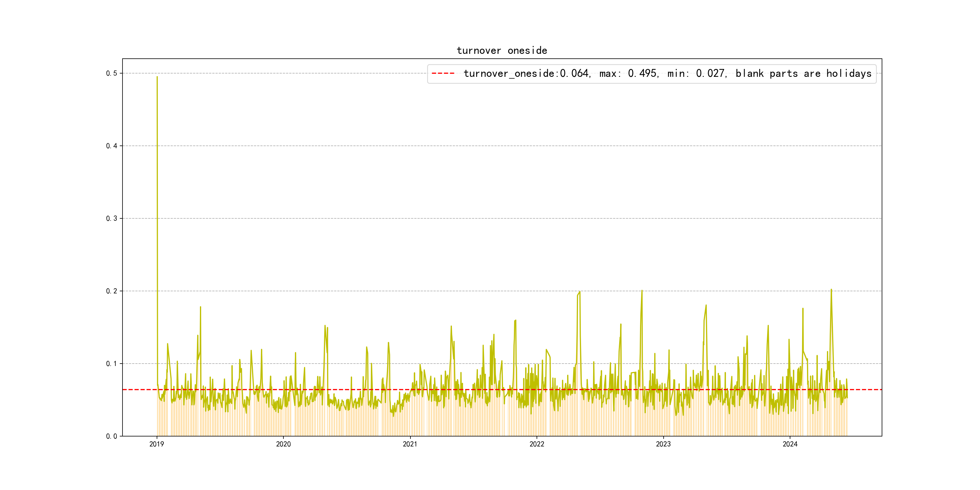Click the 0.5 y-axis tick label
Screen dimensions: 980x490
pyautogui.click(x=112, y=73)
